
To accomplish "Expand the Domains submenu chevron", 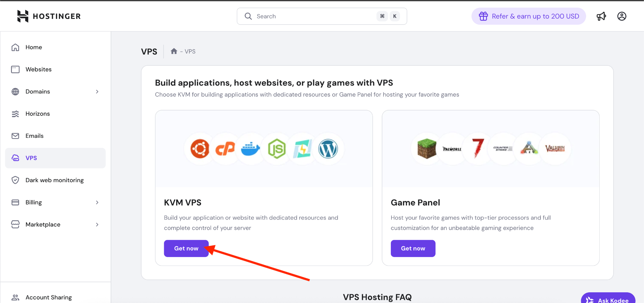I will 97,92.
